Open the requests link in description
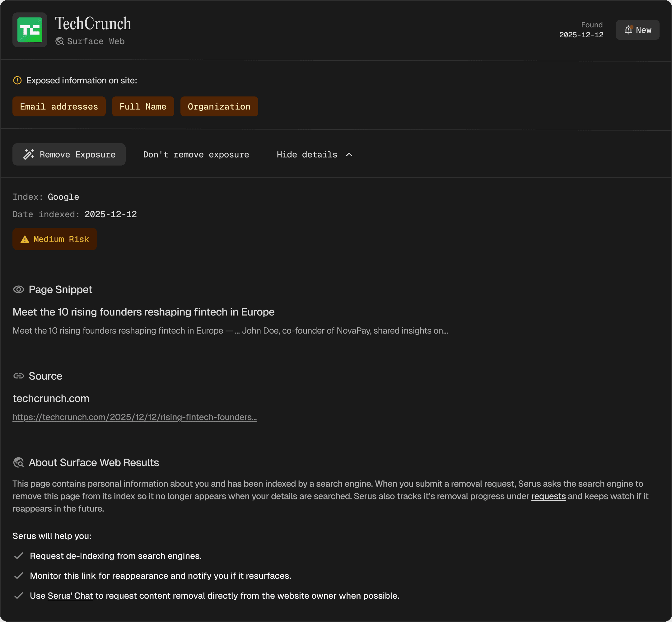The width and height of the screenshot is (672, 622). pos(548,496)
